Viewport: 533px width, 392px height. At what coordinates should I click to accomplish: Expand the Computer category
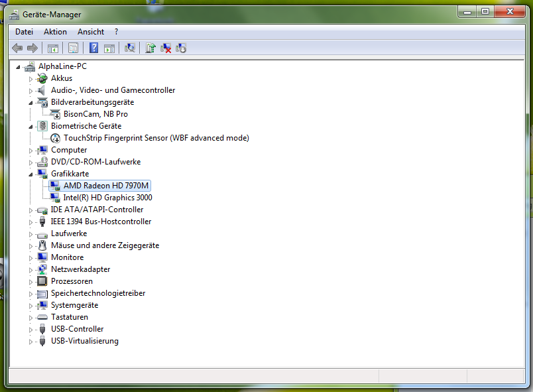tap(30, 151)
